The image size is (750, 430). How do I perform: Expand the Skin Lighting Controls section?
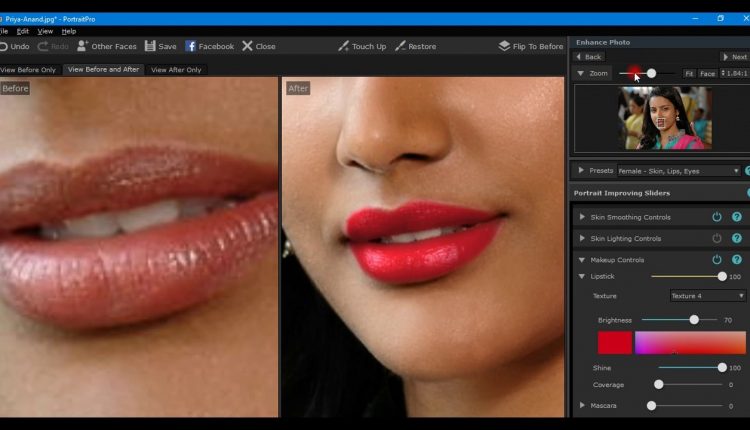point(582,238)
